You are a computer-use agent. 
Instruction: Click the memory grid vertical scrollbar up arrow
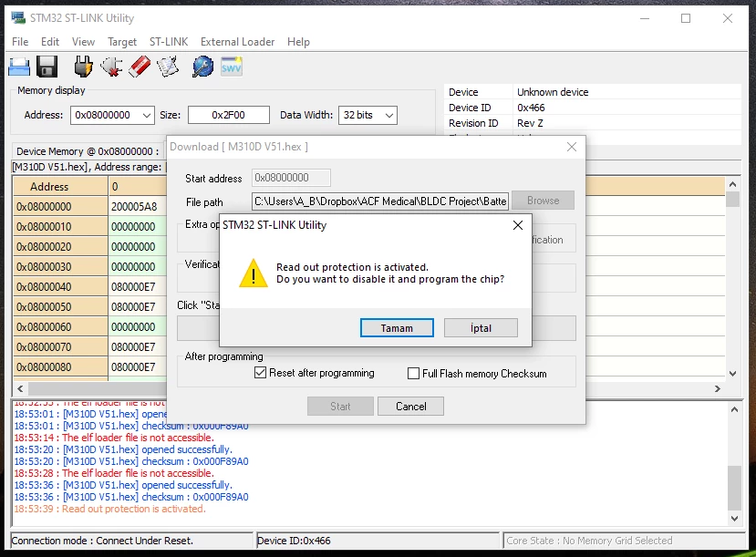733,184
